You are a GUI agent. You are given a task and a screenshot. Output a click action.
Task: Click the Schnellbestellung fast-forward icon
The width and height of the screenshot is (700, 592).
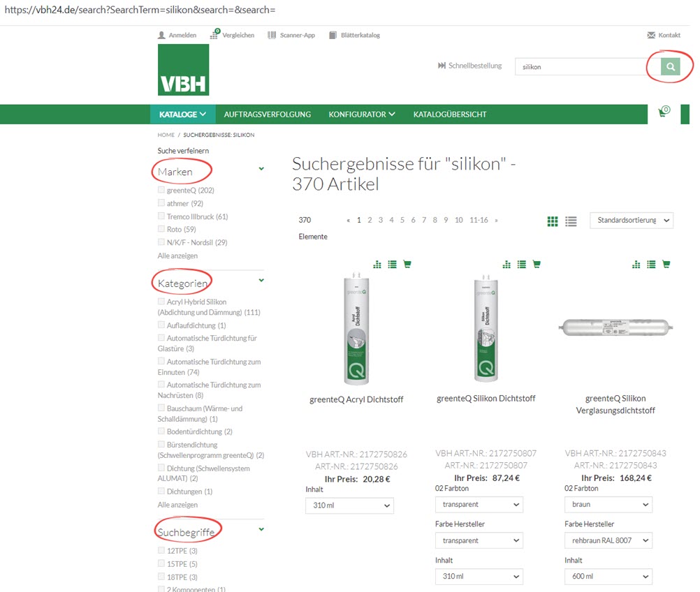[442, 66]
